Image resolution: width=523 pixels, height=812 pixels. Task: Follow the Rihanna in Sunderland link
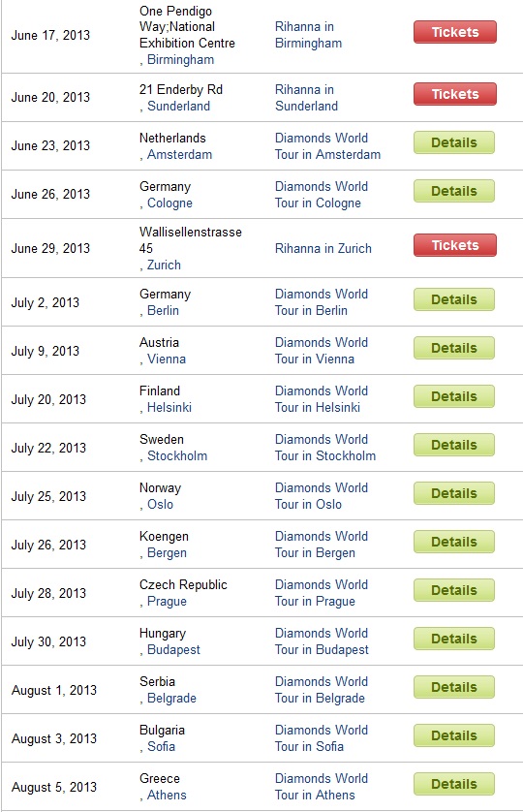click(307, 98)
